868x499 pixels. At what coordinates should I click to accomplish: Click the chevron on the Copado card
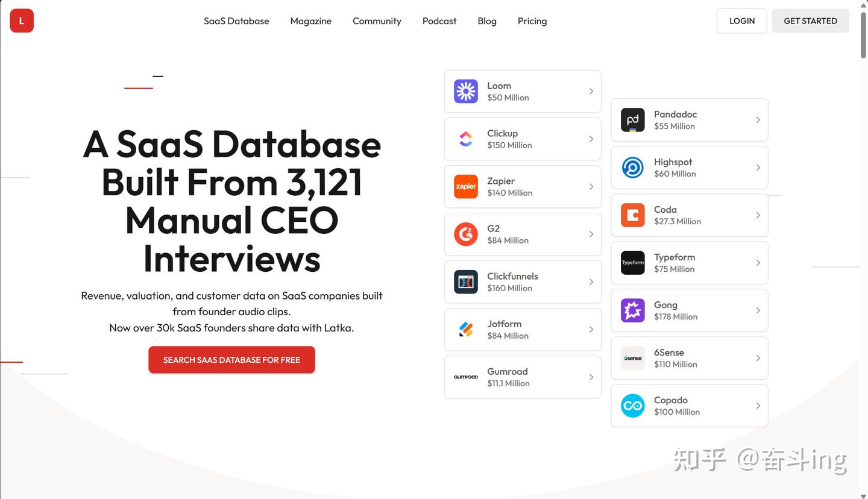point(758,406)
